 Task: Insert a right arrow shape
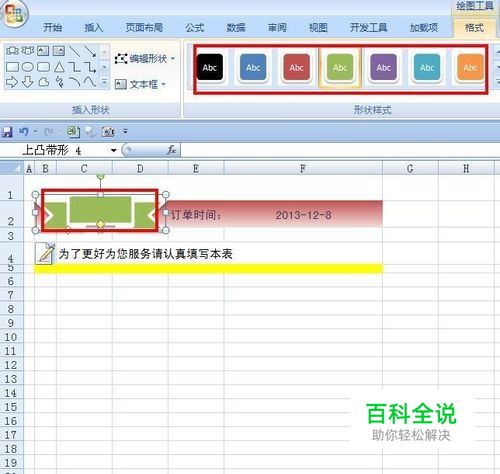click(12, 82)
